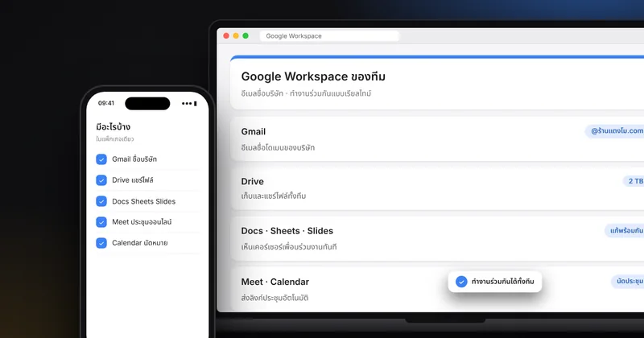Click the 2 TB storage badge
This screenshot has height=338, width=644.
click(634, 181)
